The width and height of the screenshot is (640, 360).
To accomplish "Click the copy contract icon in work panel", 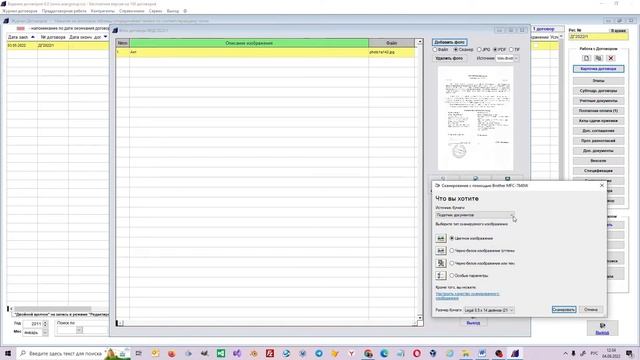I will (x=598, y=58).
